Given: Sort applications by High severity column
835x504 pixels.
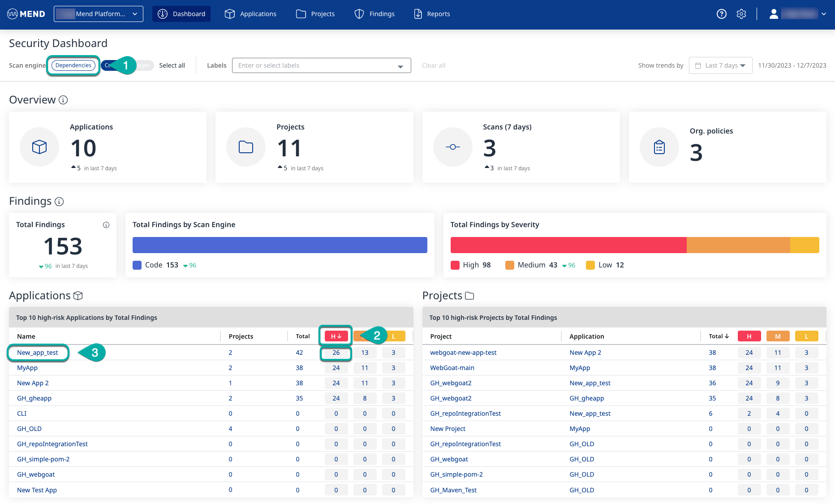Looking at the screenshot, I should 336,336.
